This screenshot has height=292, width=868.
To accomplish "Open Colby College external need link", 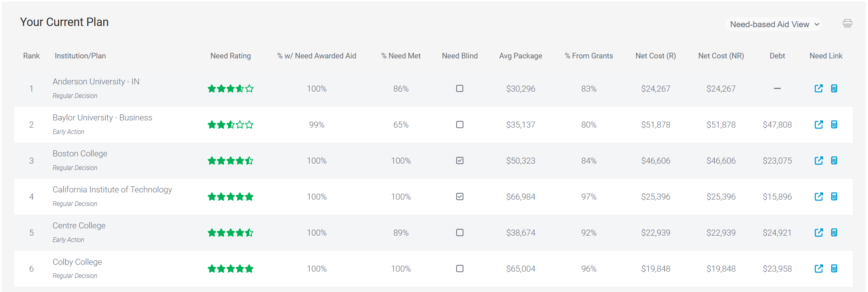I will (x=819, y=268).
